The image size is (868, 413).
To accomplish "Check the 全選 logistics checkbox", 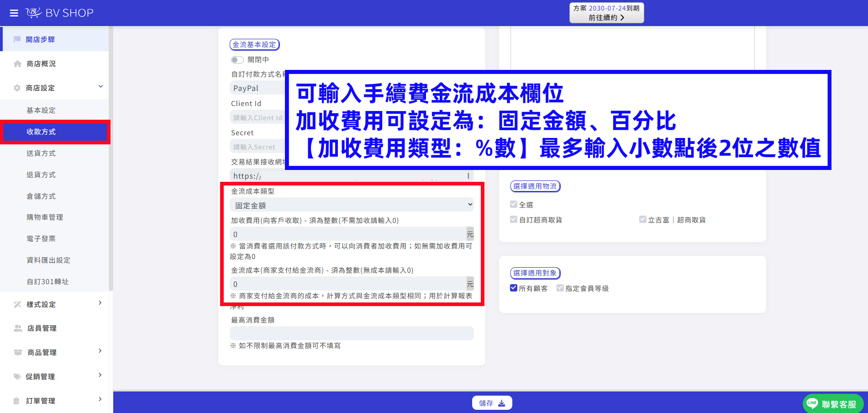I will (x=514, y=204).
